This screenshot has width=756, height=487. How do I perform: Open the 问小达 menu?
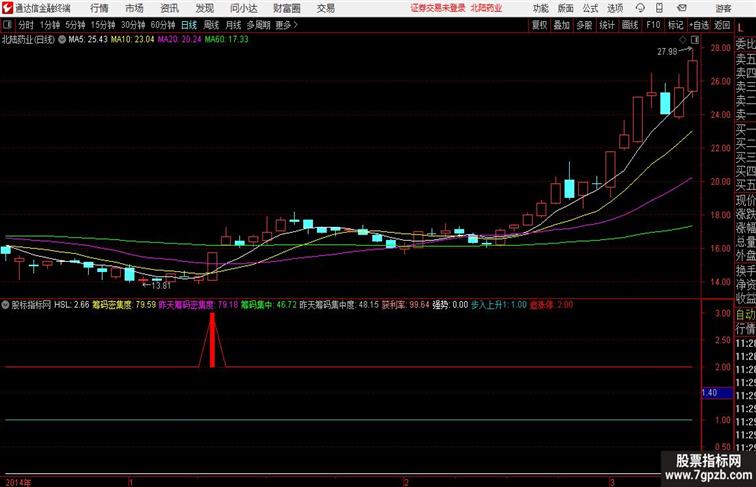[x=243, y=8]
